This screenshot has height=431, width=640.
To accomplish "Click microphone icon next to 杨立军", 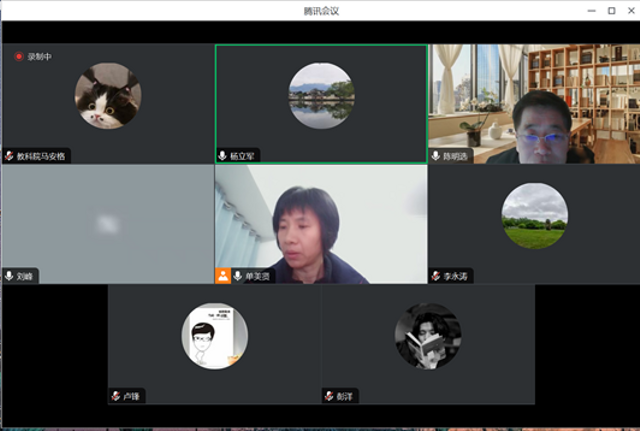I will click(x=223, y=156).
